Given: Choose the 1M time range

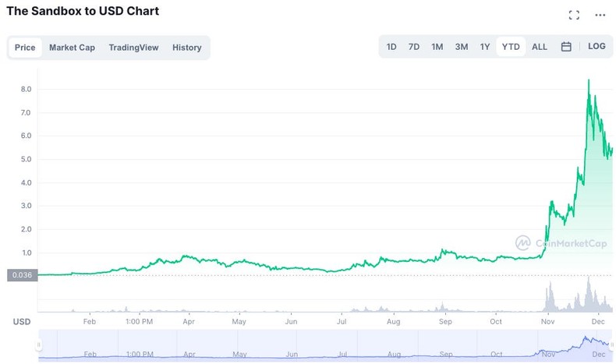Looking at the screenshot, I should 437,47.
